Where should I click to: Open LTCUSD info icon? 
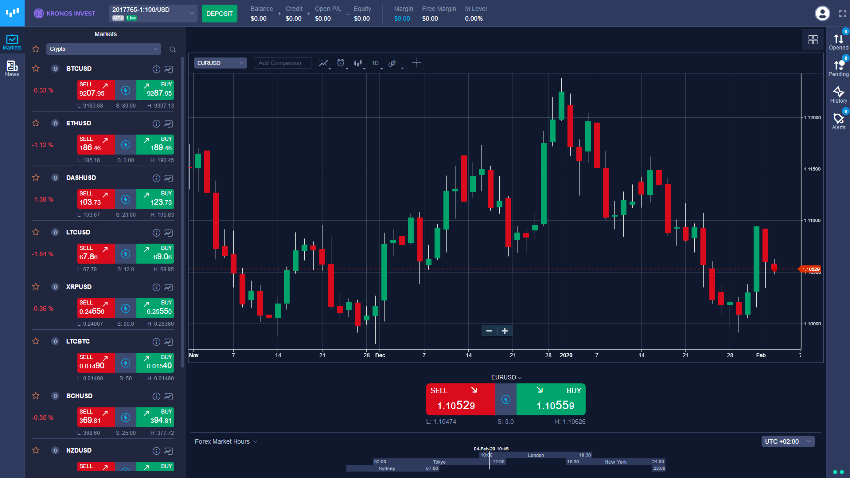click(156, 232)
